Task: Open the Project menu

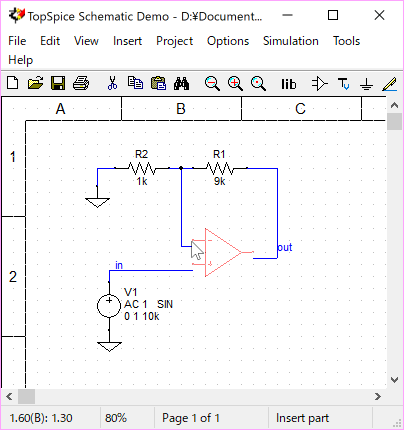Action: coord(175,41)
